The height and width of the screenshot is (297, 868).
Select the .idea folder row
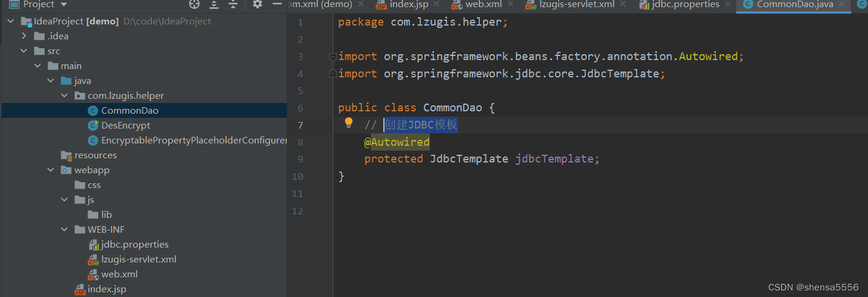click(x=144, y=36)
